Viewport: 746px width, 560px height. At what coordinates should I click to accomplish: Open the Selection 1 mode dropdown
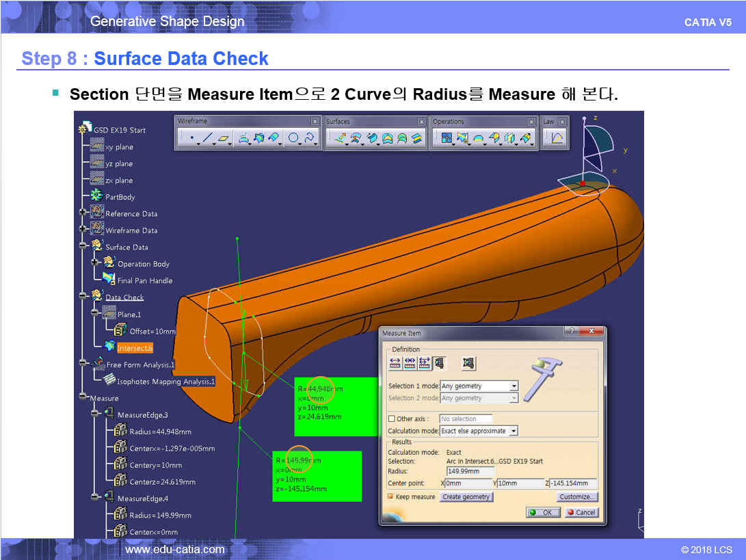514,386
